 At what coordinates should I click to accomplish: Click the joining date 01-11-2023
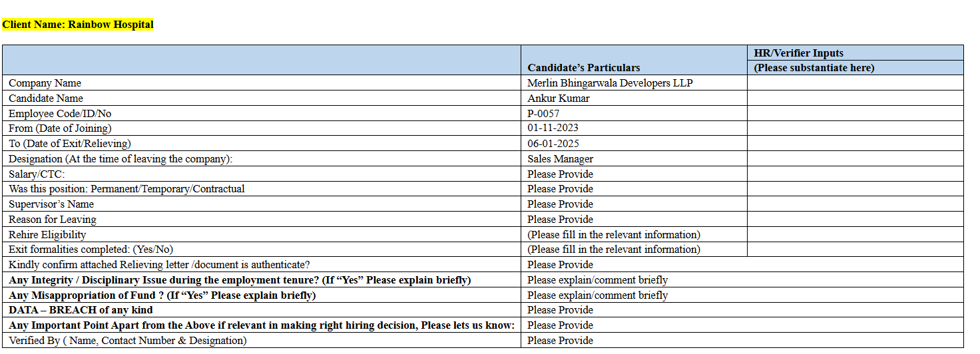point(553,128)
